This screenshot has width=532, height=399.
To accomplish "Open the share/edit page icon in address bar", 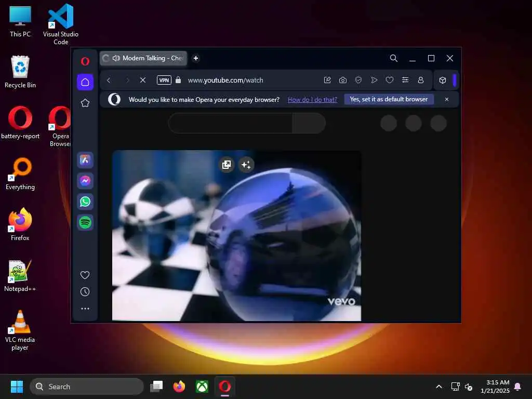I will 327,80.
